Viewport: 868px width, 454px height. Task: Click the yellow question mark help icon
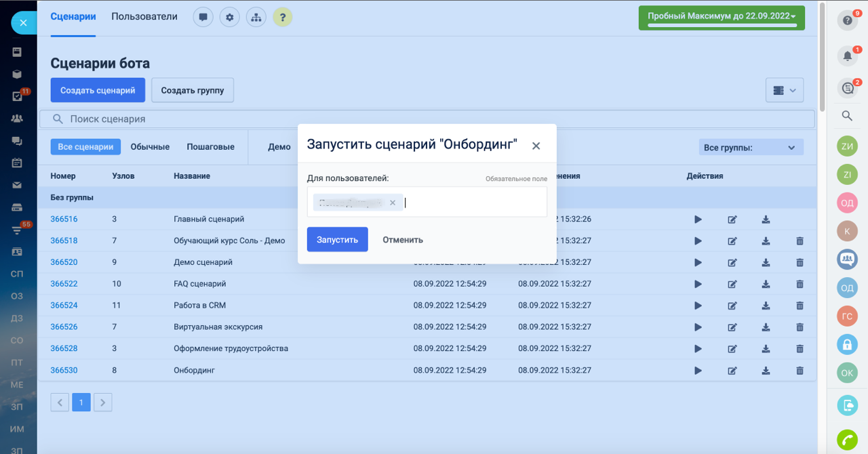click(282, 17)
